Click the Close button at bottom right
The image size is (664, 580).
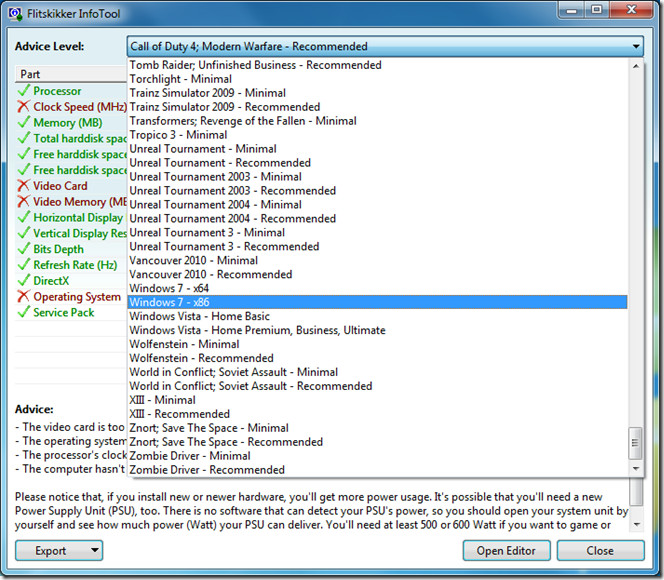coord(600,550)
